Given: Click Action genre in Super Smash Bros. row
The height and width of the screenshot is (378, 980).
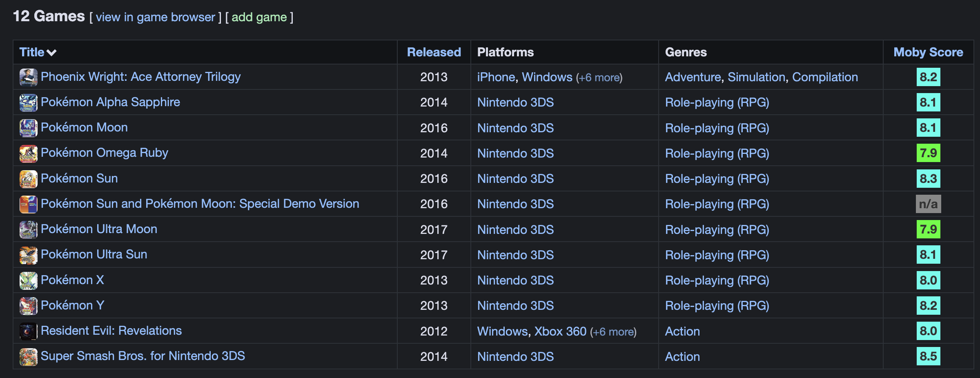Looking at the screenshot, I should (682, 357).
